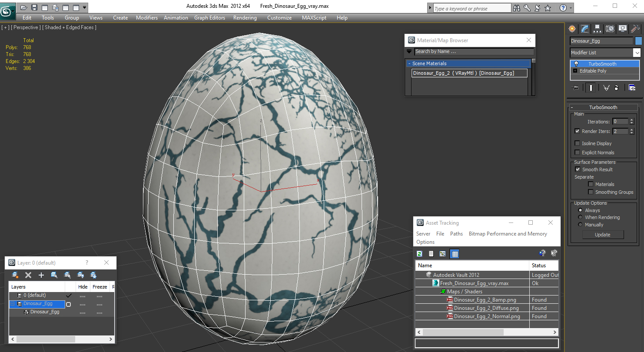
Task: Open search field history arrow
Action: coord(430,8)
